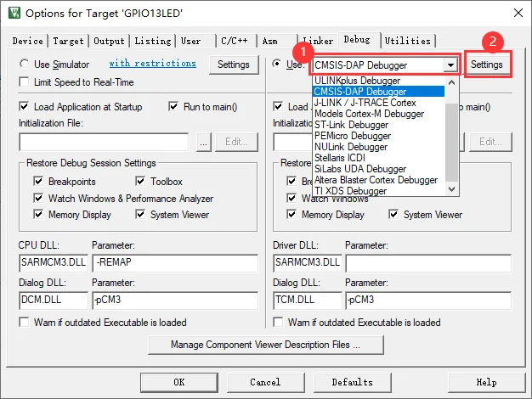Toggle simulator System Viewer checkbox
This screenshot has width=532, height=399.
(x=140, y=214)
